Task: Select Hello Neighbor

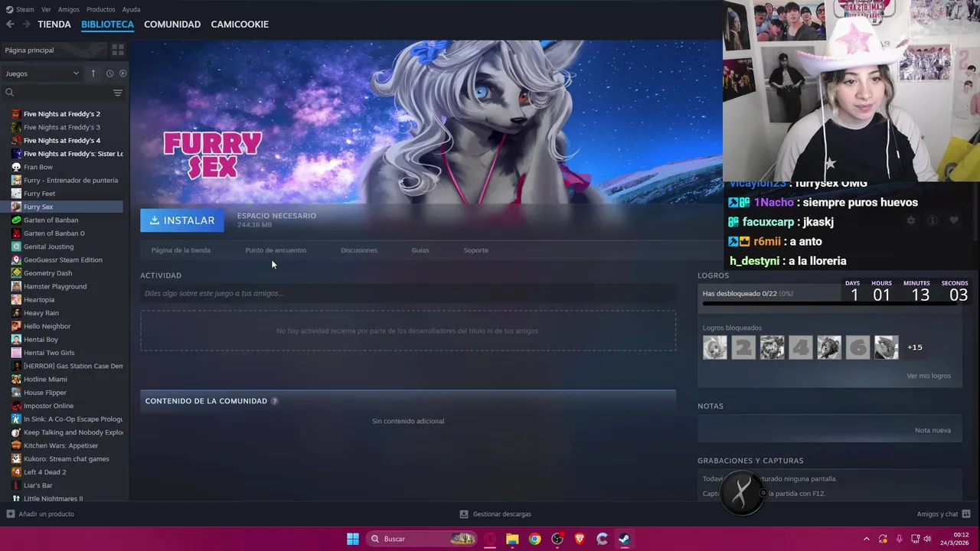Action: click(x=47, y=326)
